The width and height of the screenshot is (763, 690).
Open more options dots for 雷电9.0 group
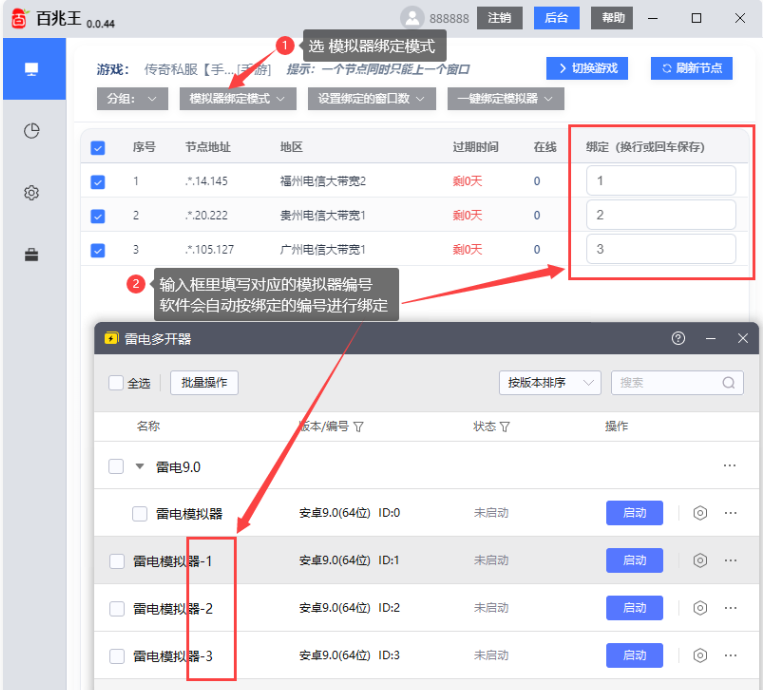pyautogui.click(x=729, y=466)
